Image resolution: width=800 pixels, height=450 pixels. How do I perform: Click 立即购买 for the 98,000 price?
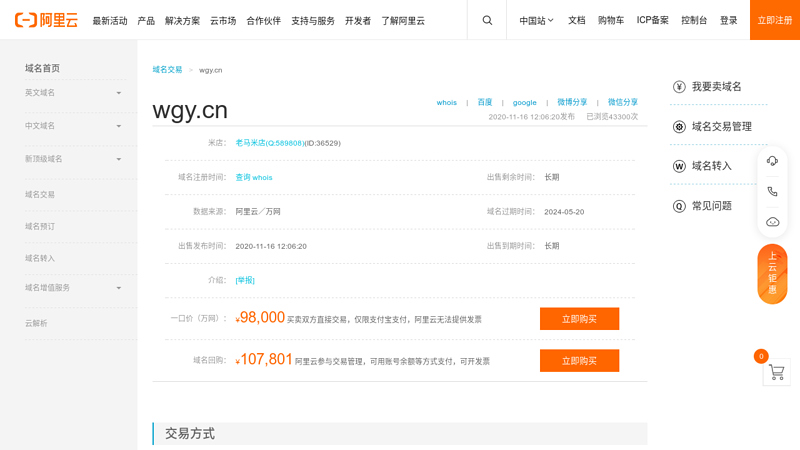click(x=580, y=319)
